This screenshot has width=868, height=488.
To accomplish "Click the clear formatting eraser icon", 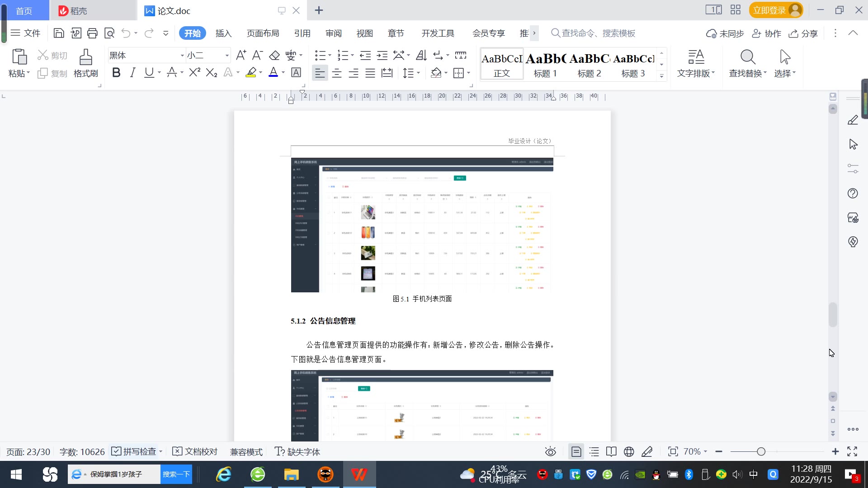I will [274, 56].
